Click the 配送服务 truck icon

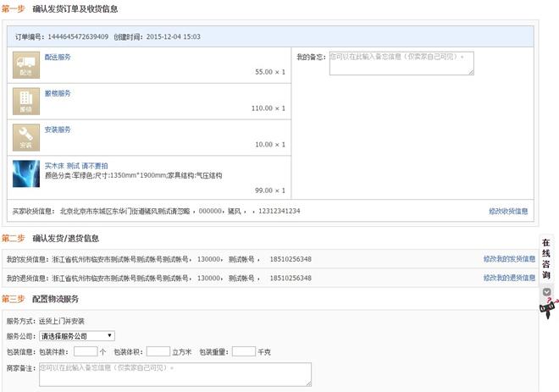click(26, 65)
